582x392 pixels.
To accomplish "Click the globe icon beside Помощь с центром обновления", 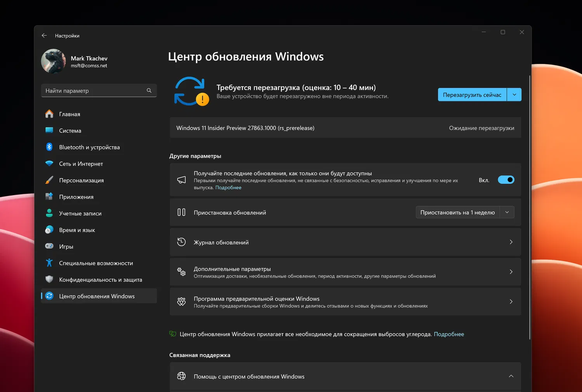I will [181, 376].
